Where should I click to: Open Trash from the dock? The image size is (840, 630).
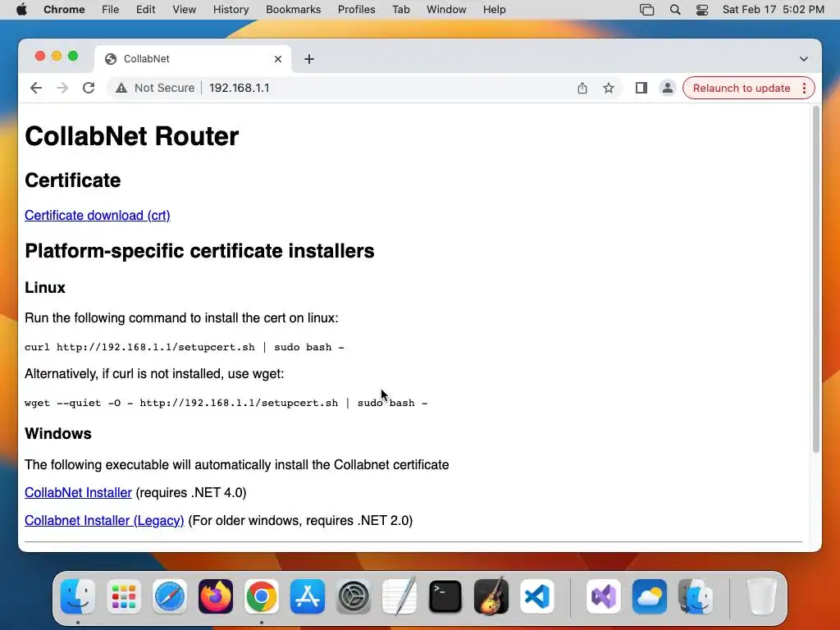761,596
